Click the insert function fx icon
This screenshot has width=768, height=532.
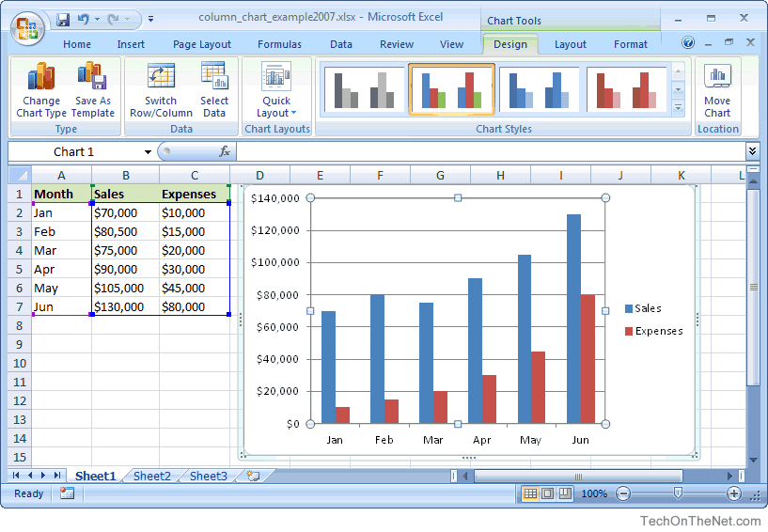[x=225, y=151]
